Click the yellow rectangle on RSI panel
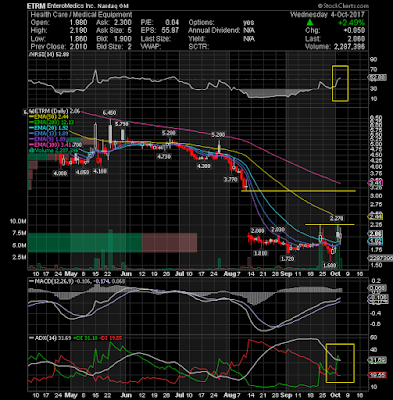 (340, 83)
